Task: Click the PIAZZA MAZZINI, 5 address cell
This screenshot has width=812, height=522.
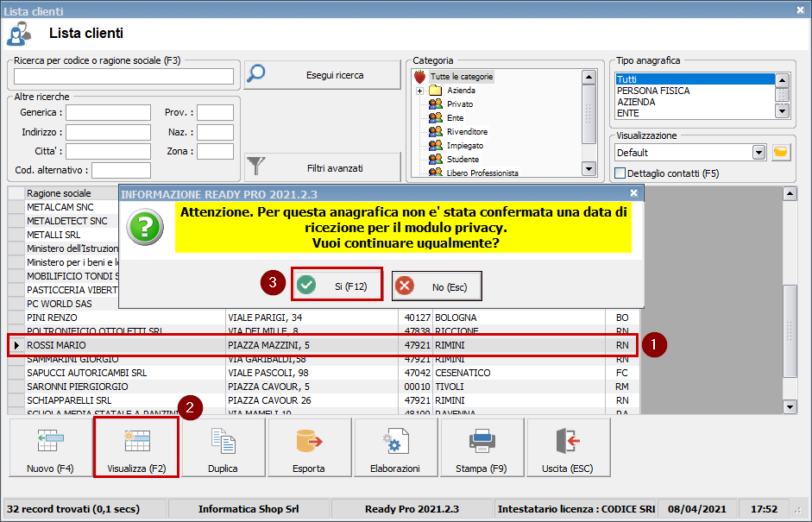Action: (x=312, y=345)
